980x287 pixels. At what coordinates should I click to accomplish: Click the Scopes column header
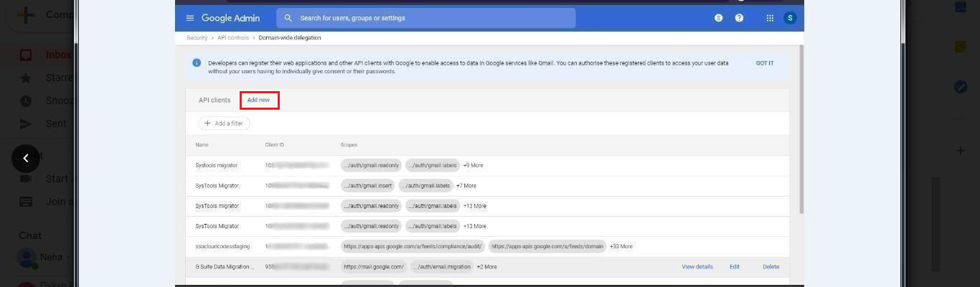pos(349,145)
